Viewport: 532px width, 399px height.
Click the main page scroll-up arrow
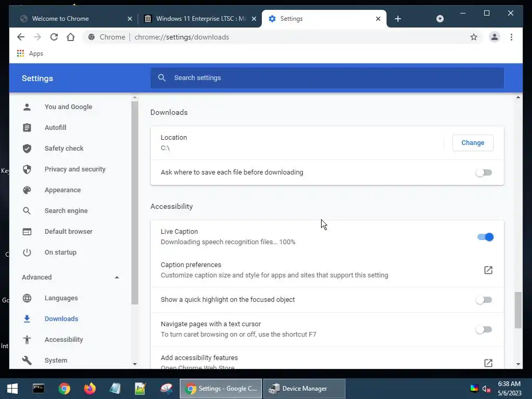(518, 98)
